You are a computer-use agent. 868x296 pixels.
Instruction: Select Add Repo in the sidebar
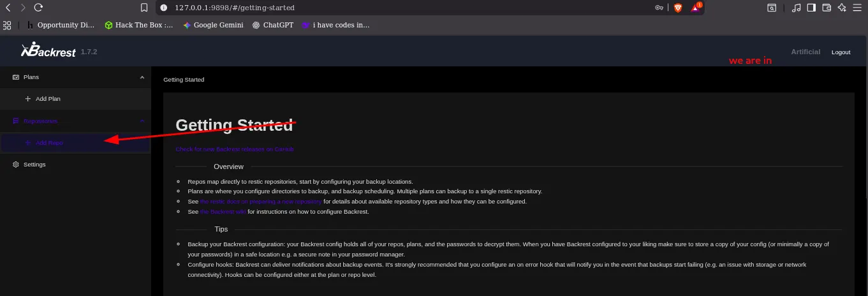point(49,143)
